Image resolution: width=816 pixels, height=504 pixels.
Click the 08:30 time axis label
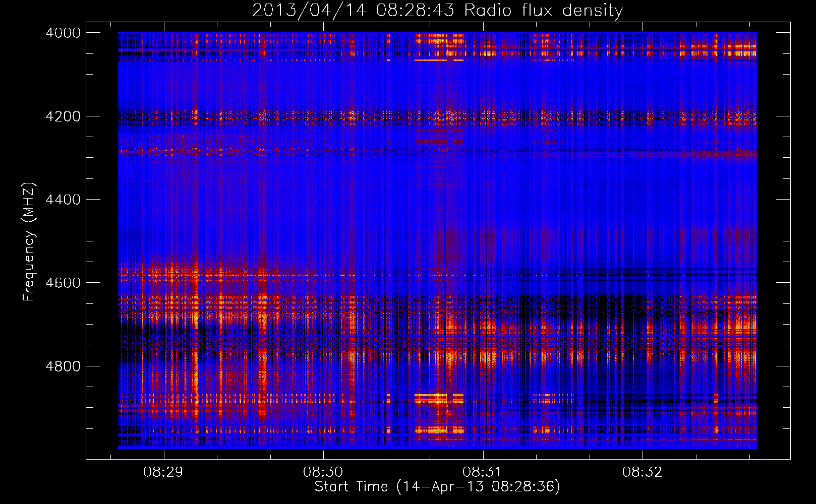point(323,472)
